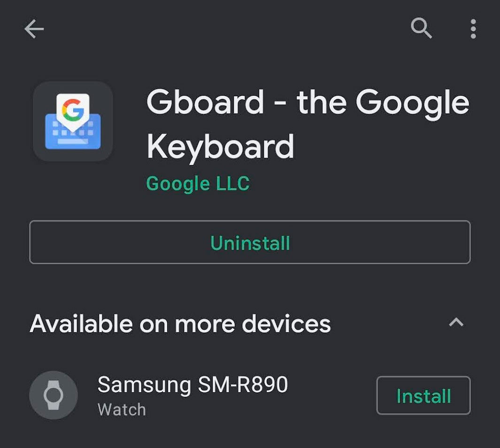Tap the back arrow
The image size is (500, 448).
click(34, 29)
